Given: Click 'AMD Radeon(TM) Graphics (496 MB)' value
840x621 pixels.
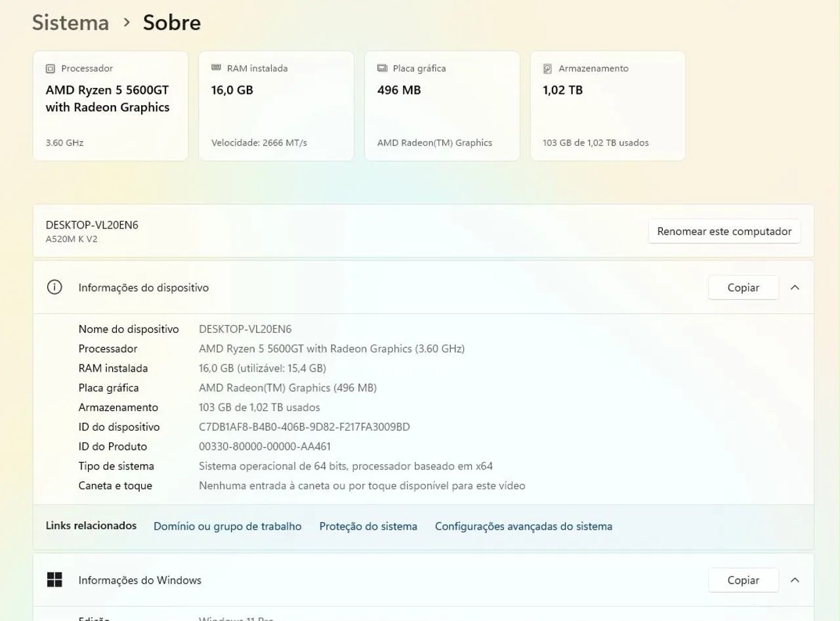Looking at the screenshot, I should click(x=288, y=388).
